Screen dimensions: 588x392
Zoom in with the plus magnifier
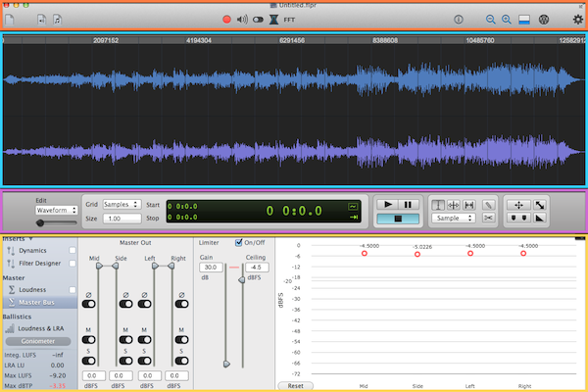(507, 20)
